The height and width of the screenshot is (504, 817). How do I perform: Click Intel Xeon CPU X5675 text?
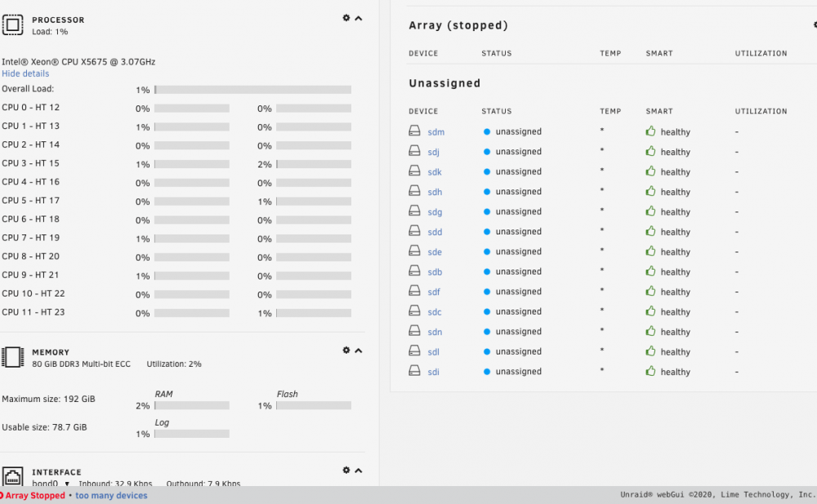click(x=78, y=61)
